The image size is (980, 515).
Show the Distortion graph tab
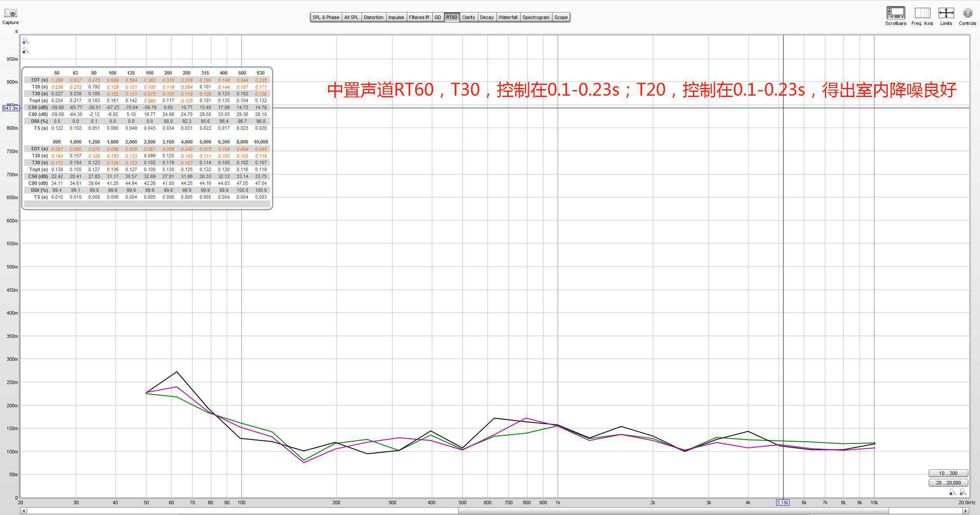click(373, 17)
